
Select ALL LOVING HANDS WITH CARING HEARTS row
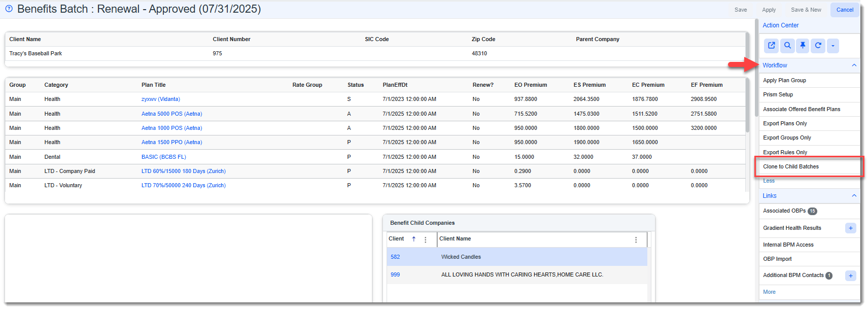pyautogui.click(x=517, y=274)
